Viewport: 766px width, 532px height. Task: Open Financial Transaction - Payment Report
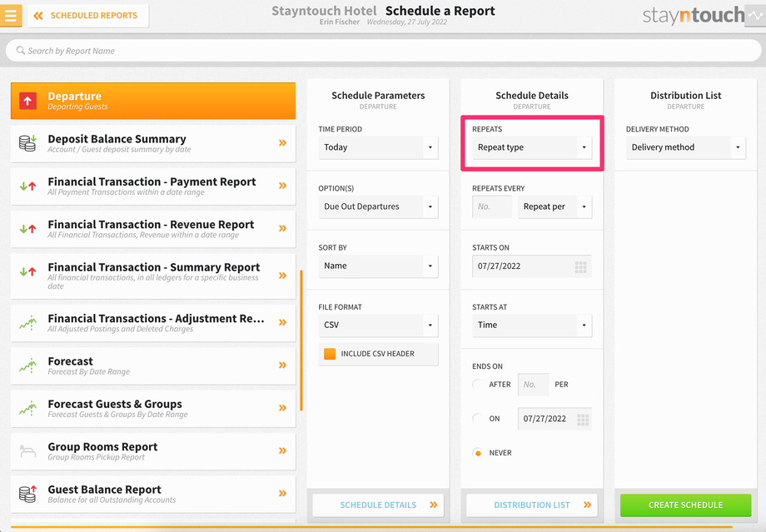coord(153,186)
